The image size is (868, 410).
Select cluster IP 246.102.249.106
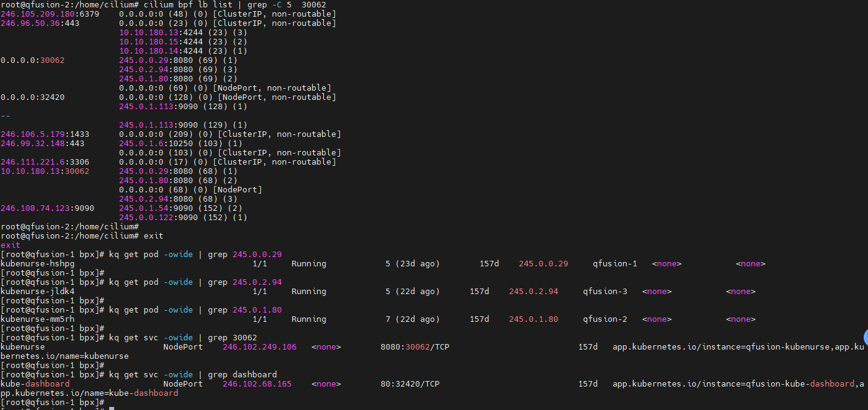[259, 346]
